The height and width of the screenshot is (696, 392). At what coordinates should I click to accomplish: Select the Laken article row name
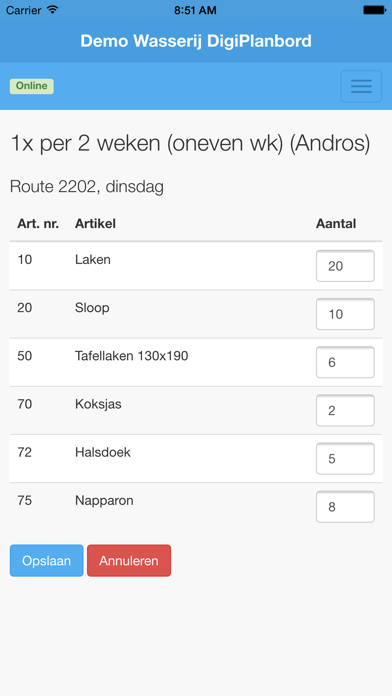(x=93, y=260)
